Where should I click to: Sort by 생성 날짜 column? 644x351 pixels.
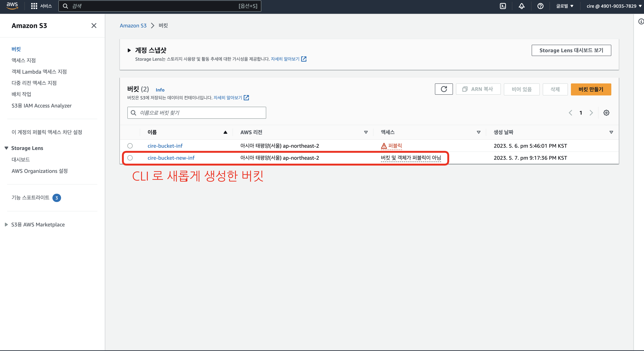611,132
